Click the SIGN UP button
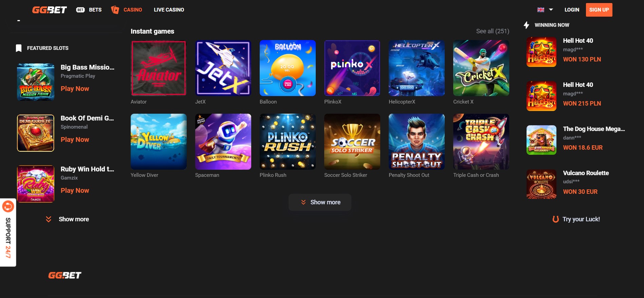The image size is (644, 298). [599, 10]
